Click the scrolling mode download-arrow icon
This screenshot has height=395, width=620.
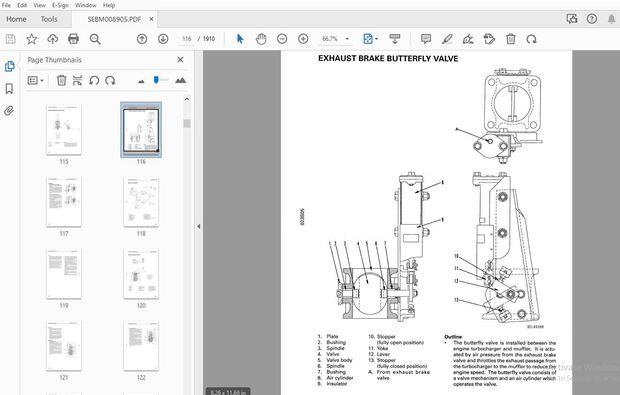click(x=395, y=39)
